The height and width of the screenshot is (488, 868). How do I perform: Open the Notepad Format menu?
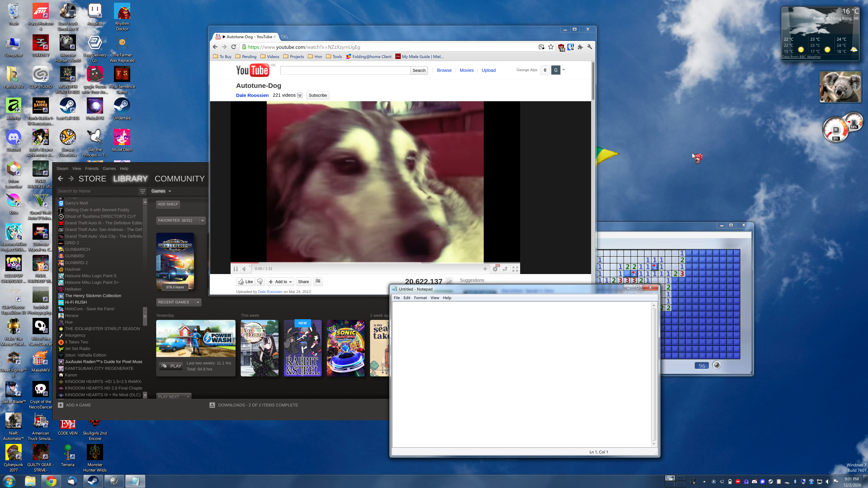pyautogui.click(x=420, y=298)
